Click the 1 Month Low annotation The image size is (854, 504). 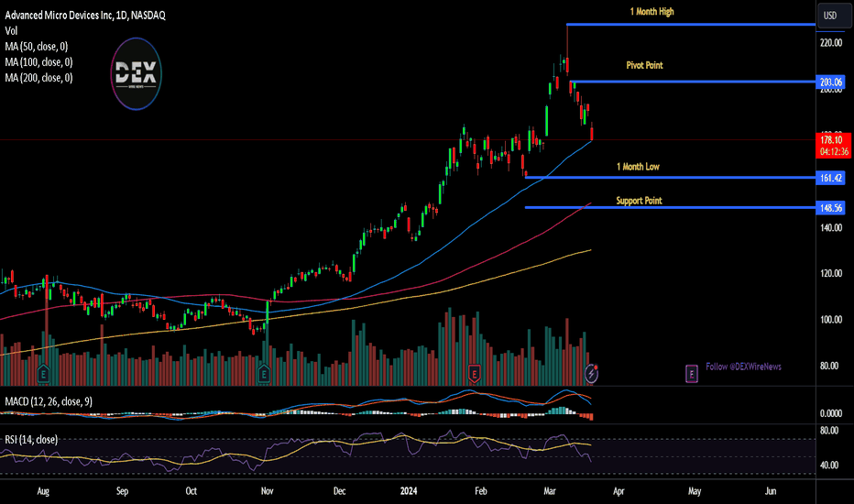click(638, 166)
